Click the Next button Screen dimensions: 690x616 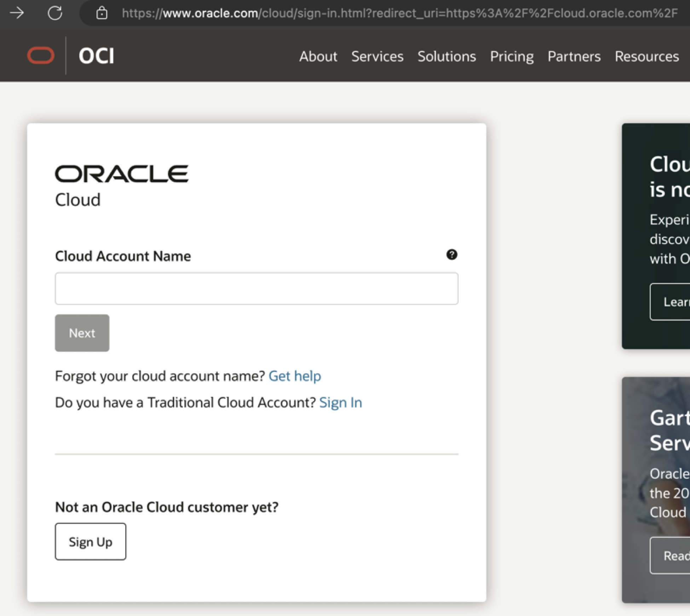click(x=82, y=333)
